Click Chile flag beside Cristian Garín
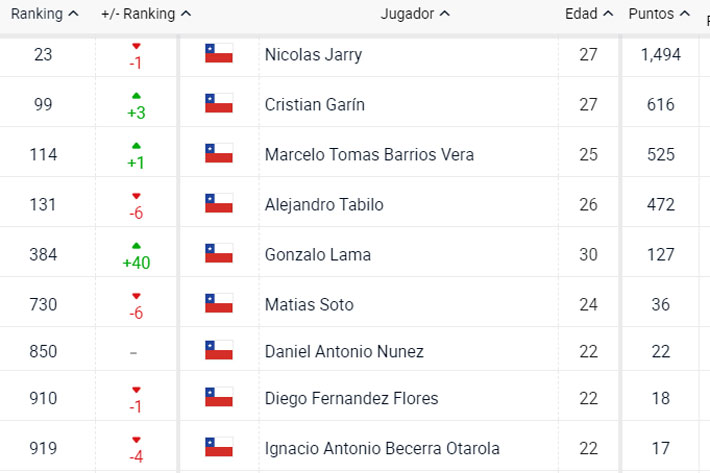The image size is (710, 473). point(219,103)
